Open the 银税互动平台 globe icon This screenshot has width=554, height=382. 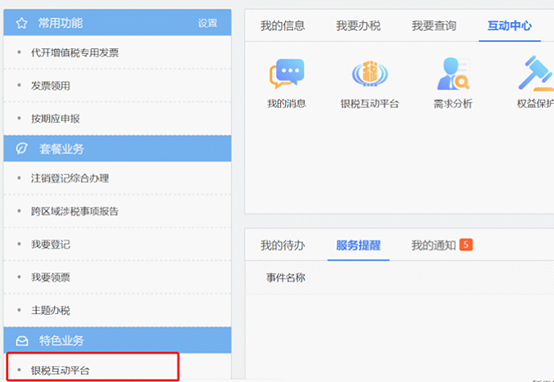tap(370, 74)
